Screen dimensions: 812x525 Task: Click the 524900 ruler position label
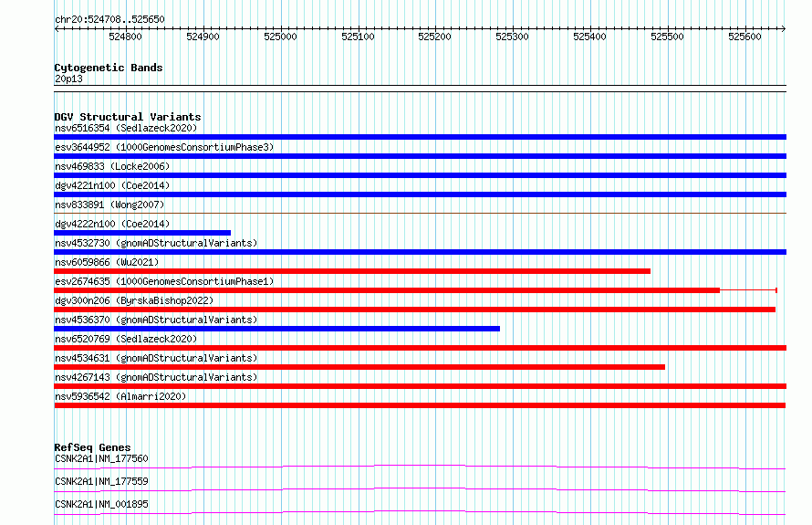203,37
